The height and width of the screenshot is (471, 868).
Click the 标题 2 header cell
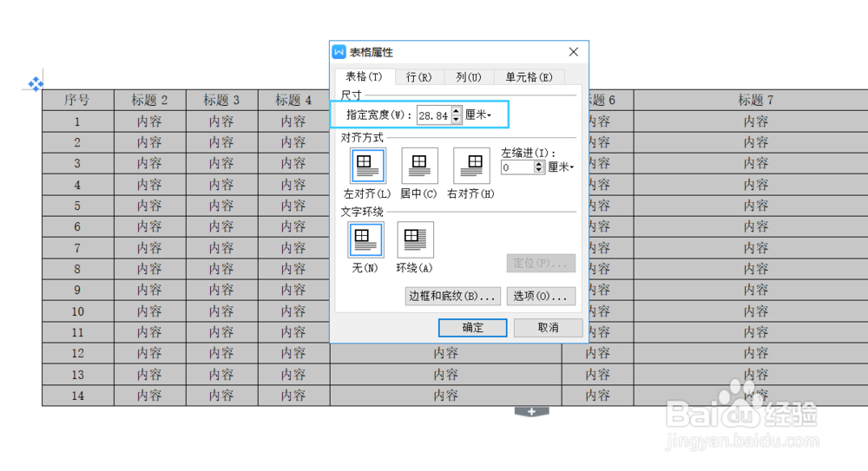point(150,100)
